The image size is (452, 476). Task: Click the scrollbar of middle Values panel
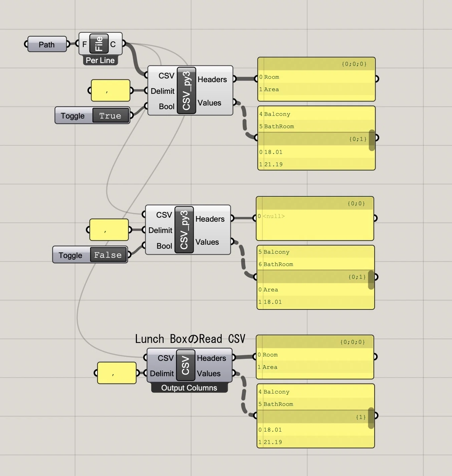371,280
